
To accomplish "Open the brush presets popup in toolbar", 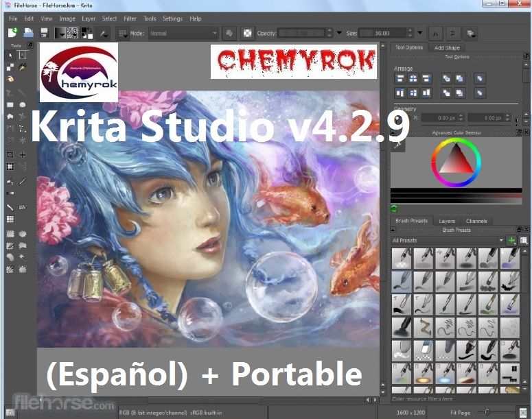I will point(122,33).
